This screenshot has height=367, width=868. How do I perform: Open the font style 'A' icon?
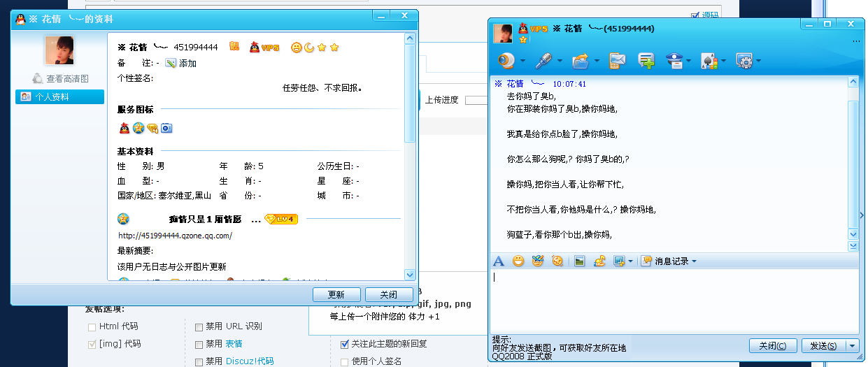499,261
